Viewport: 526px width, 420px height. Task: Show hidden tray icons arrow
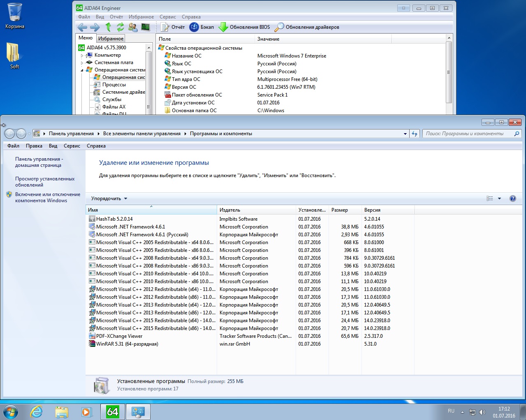coord(462,412)
